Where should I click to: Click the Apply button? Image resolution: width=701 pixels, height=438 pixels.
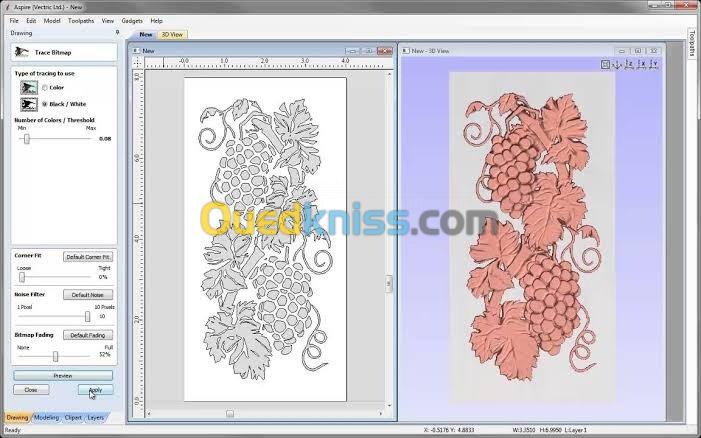95,390
